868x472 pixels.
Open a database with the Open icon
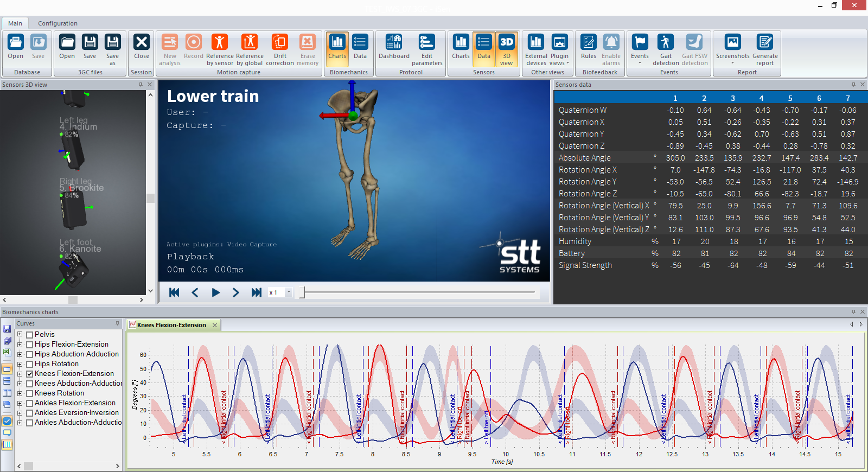[15, 47]
